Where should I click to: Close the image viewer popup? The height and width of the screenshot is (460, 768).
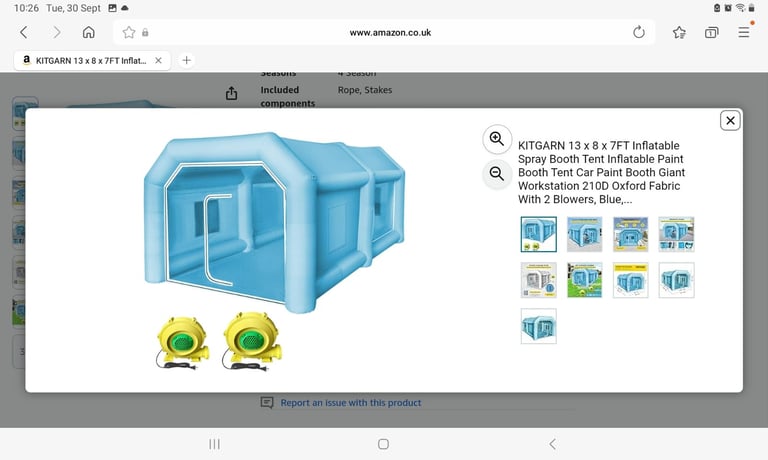[x=730, y=121]
